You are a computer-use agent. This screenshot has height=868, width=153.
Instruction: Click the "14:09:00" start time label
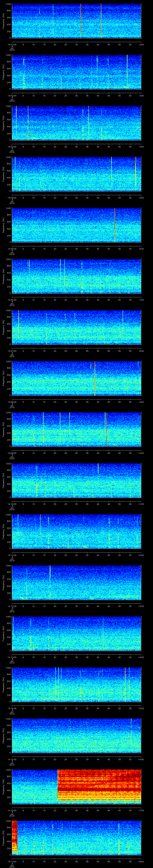(12, 453)
